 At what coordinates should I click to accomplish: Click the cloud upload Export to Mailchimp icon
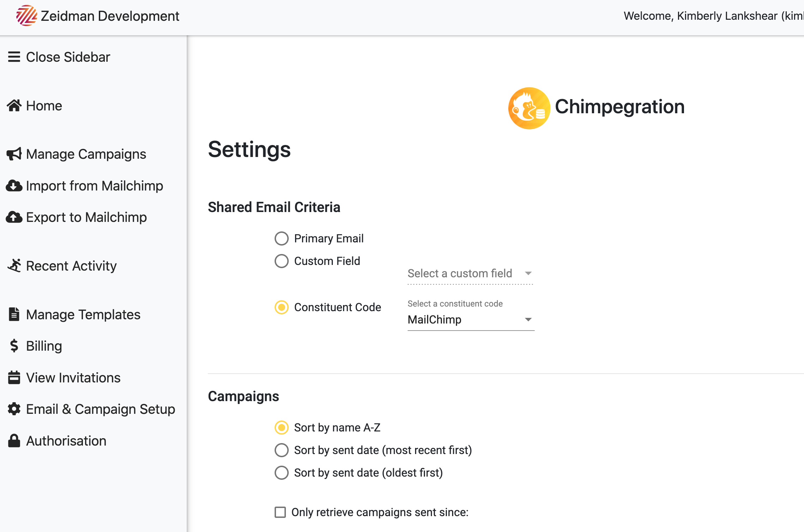click(14, 217)
